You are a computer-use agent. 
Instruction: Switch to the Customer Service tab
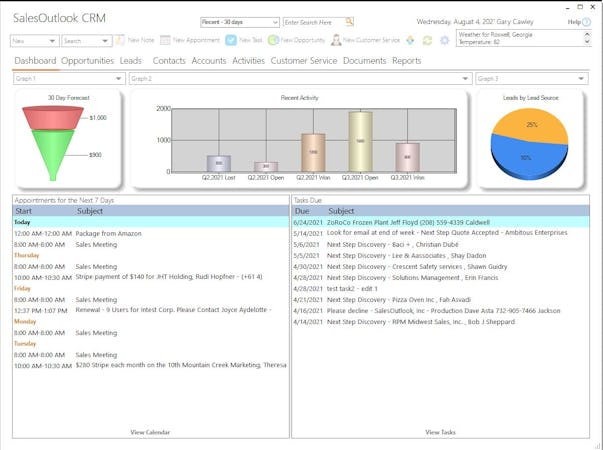[x=304, y=61]
